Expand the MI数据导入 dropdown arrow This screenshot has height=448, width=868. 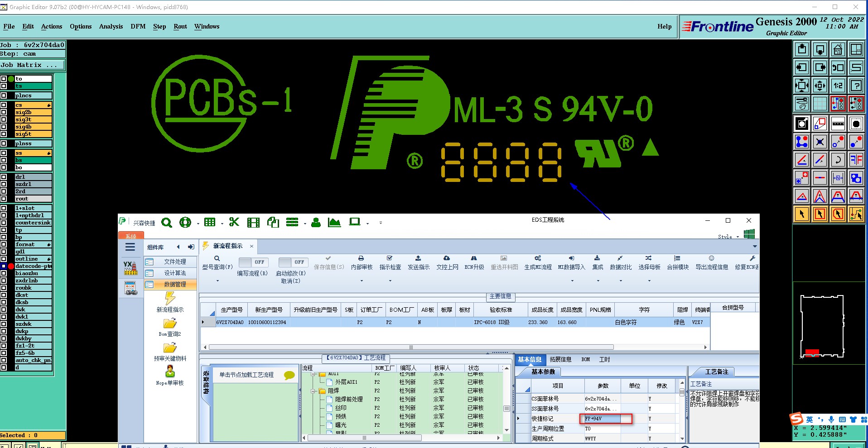click(x=572, y=281)
